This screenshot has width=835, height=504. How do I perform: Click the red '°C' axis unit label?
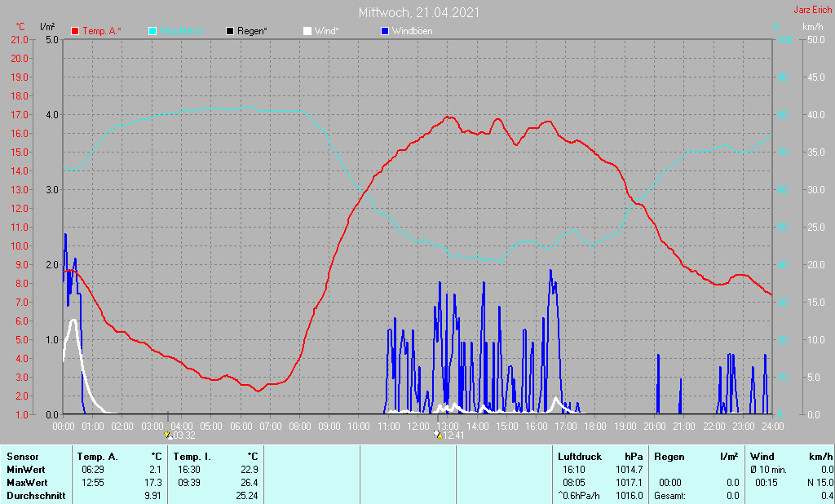20,26
